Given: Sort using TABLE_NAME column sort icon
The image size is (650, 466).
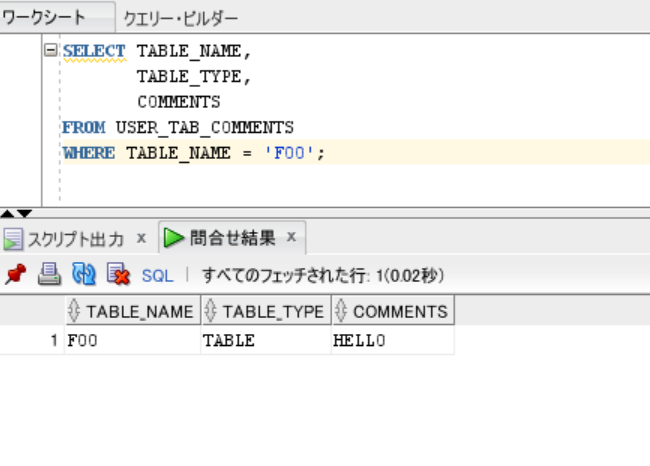Looking at the screenshot, I should 75,311.
